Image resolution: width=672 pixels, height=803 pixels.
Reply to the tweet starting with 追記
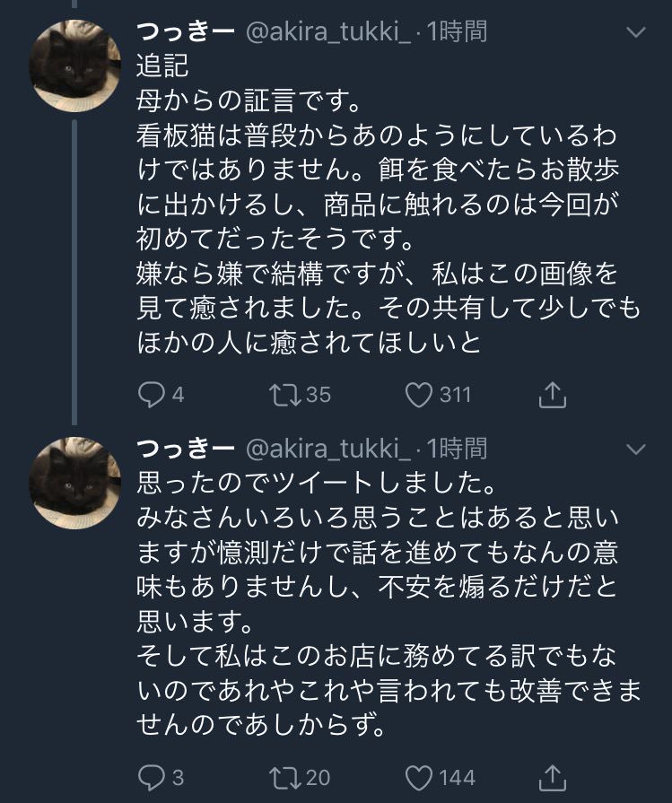(x=151, y=394)
